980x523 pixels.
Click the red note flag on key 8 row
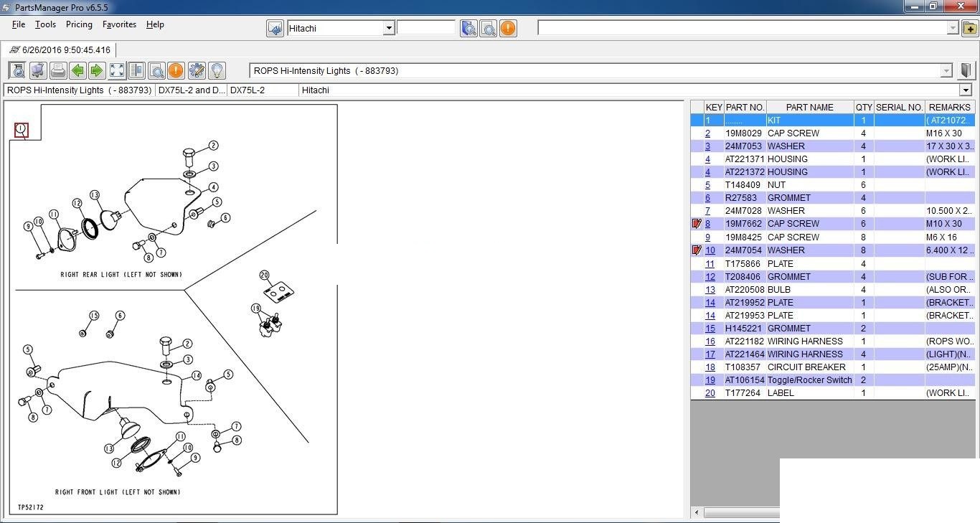click(x=697, y=224)
